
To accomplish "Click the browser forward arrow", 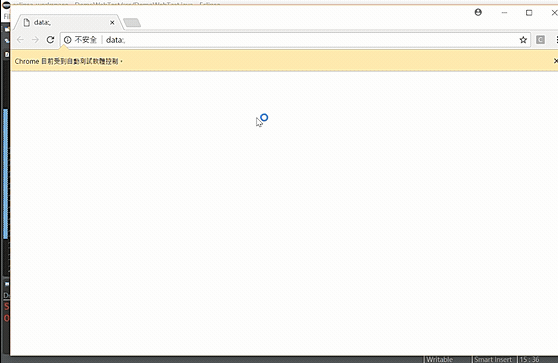I will tap(35, 40).
